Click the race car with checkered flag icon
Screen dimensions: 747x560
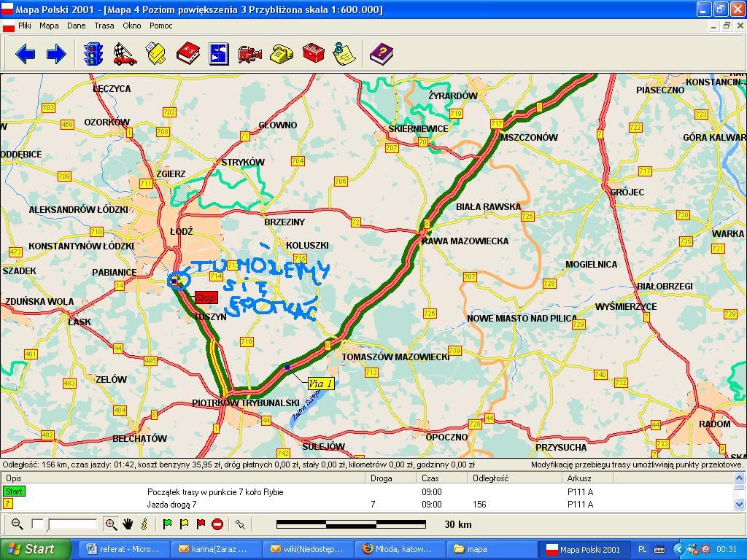click(x=125, y=54)
